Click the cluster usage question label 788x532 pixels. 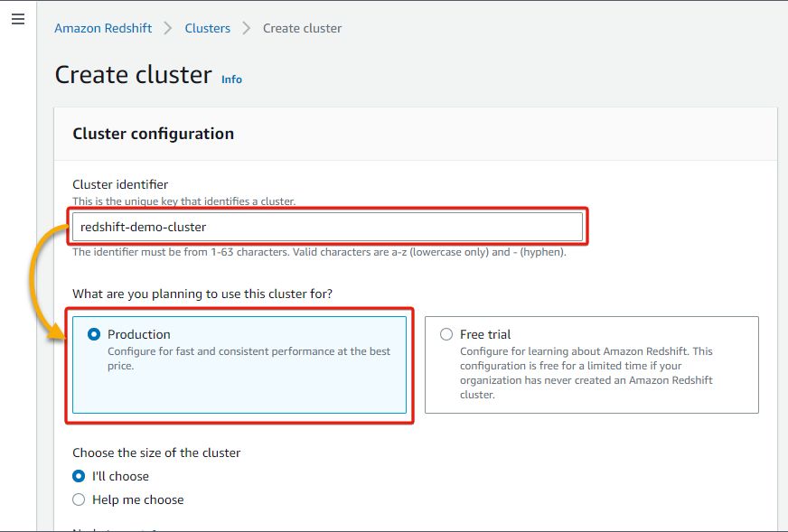202,294
